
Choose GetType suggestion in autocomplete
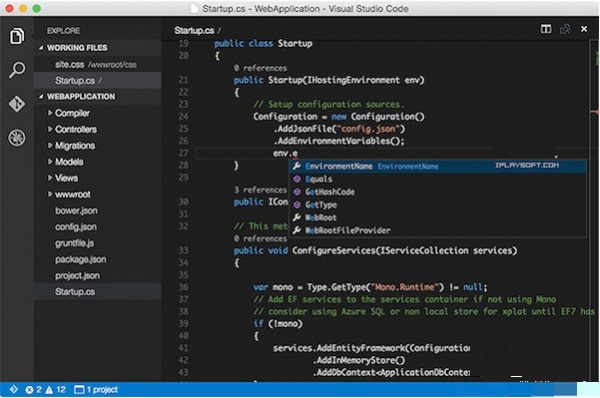point(437,205)
